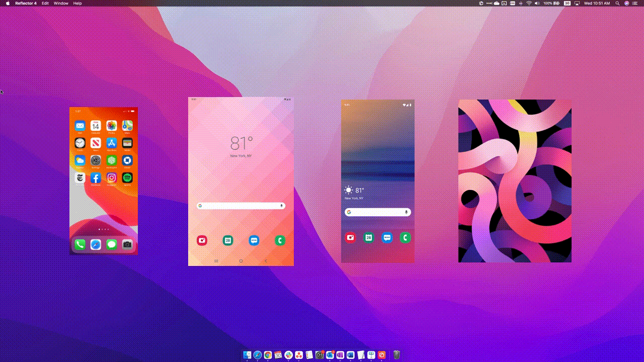The image size is (644, 362).
Task: Open Weather app on the iPhone screen
Action: tap(79, 160)
